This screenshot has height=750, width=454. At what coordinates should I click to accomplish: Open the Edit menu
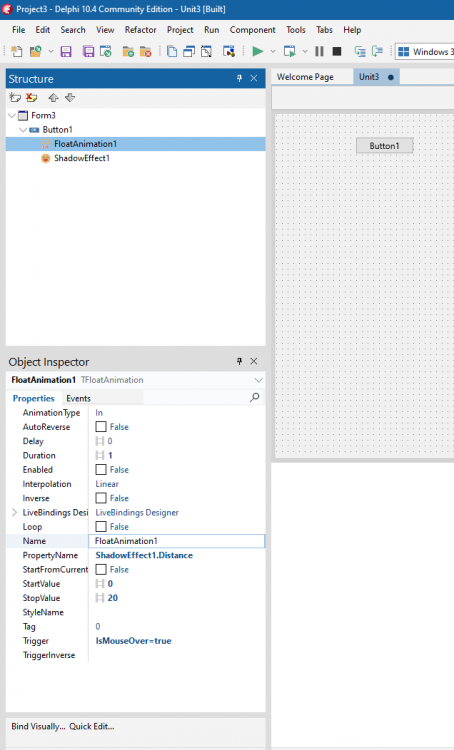(x=43, y=30)
